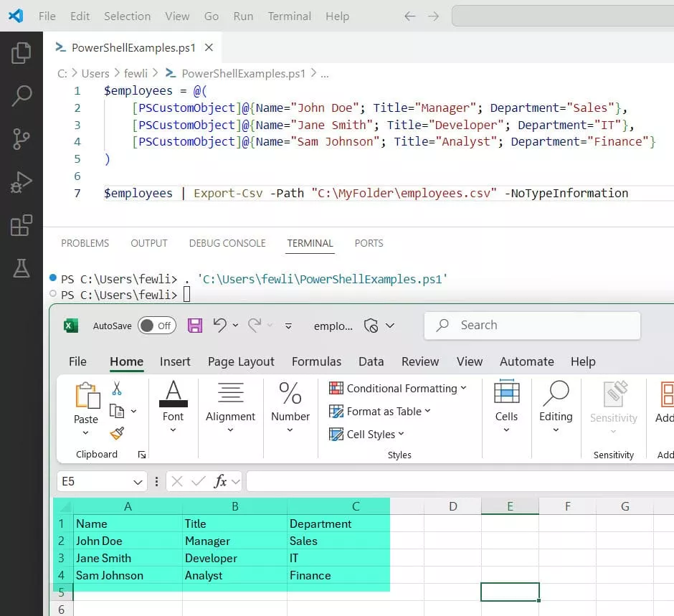Open Format as Table styles
The width and height of the screenshot is (674, 616).
click(x=379, y=412)
